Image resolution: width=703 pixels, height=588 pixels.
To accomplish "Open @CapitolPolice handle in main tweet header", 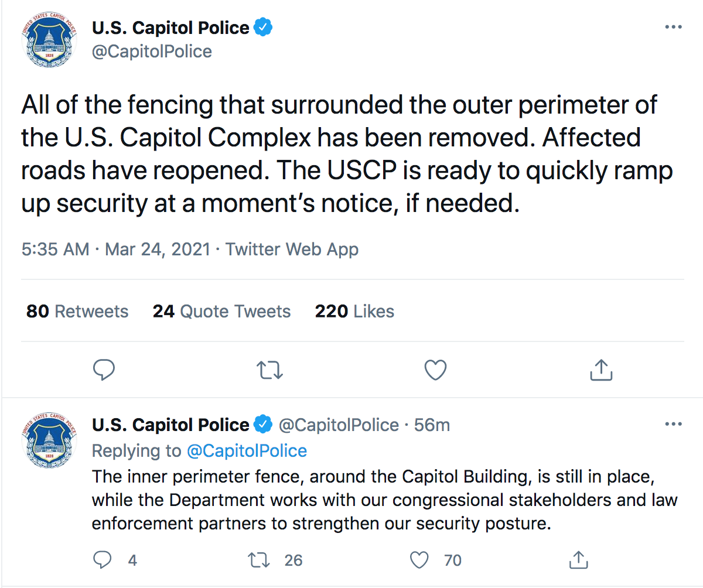I will [x=152, y=52].
